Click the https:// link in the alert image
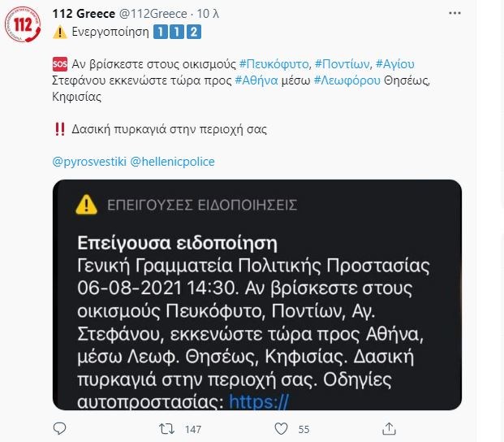504x442 pixels. (259, 401)
